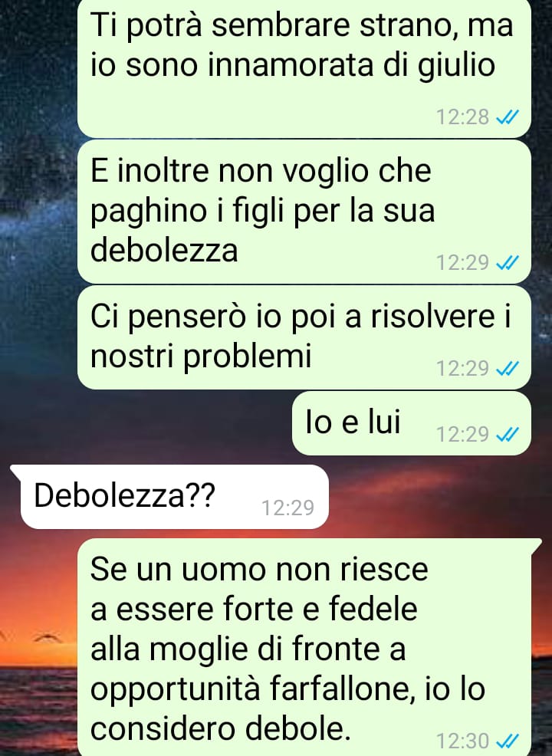This screenshot has width=552, height=756.
Task: Tap the 12:29 timestamp beside 'Io e lui'
Action: [462, 435]
